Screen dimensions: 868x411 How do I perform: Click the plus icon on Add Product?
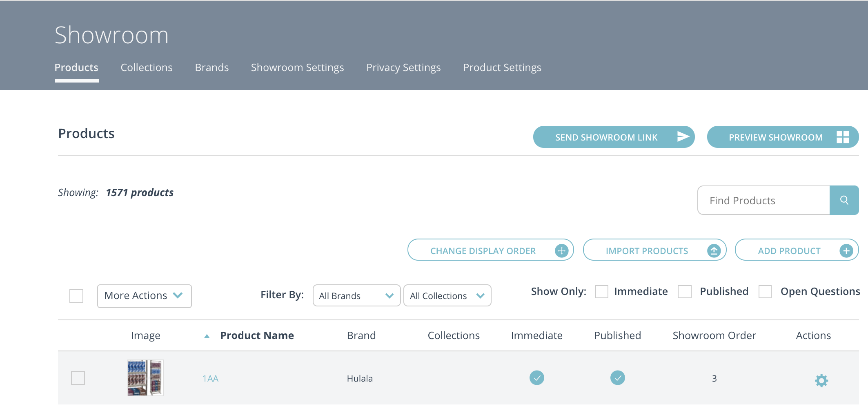(x=846, y=250)
